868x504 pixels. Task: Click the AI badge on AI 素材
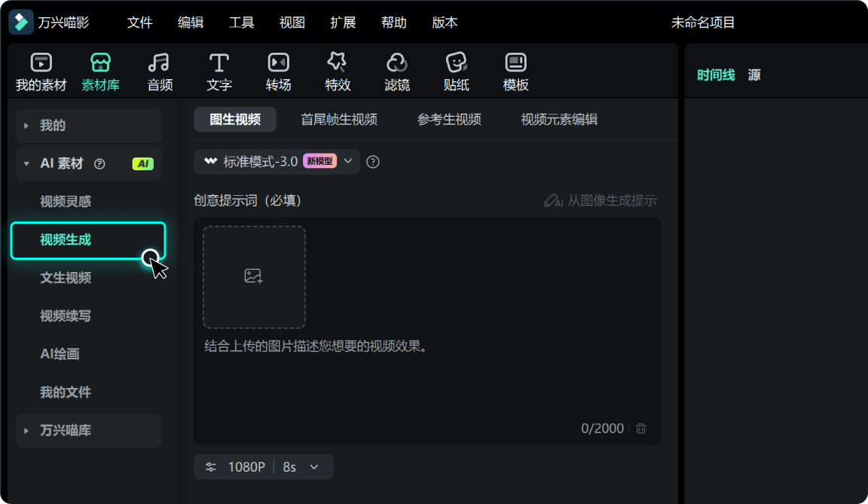pos(143,163)
